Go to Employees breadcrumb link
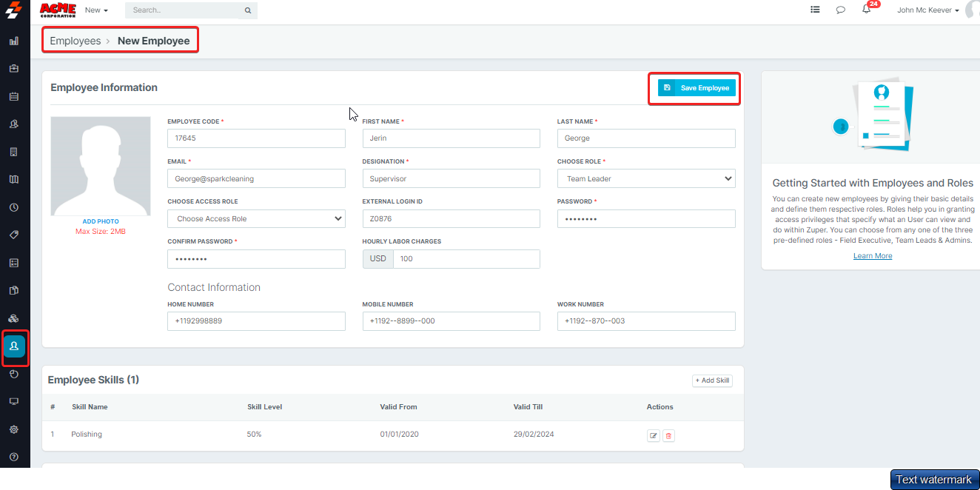Viewport: 980px width, 490px height. pyautogui.click(x=75, y=41)
